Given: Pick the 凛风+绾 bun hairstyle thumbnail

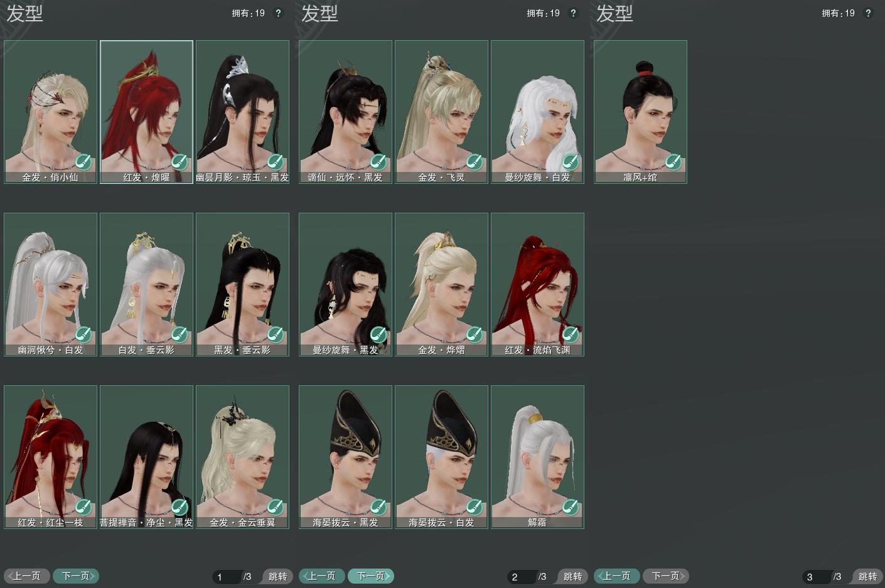Looking at the screenshot, I should (640, 112).
